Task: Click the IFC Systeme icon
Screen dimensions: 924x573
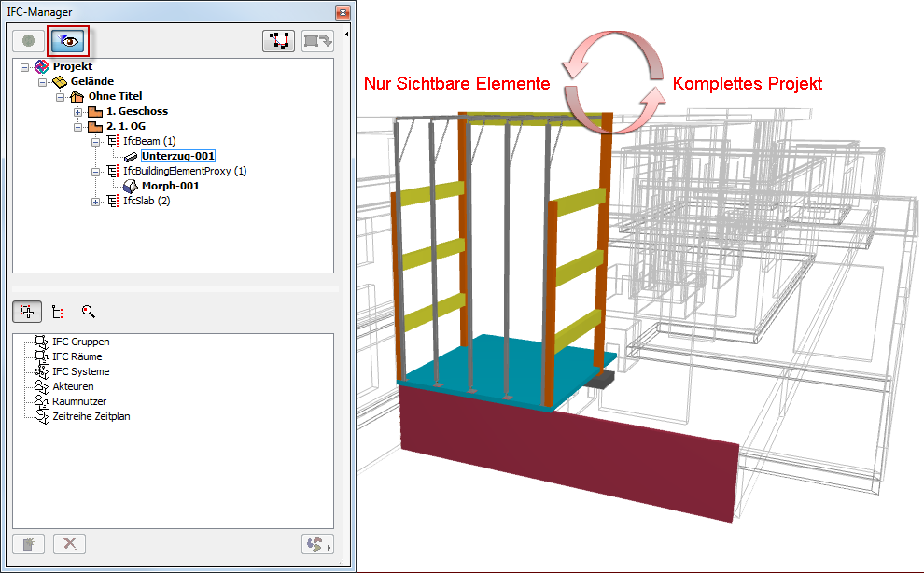Action: [42, 372]
